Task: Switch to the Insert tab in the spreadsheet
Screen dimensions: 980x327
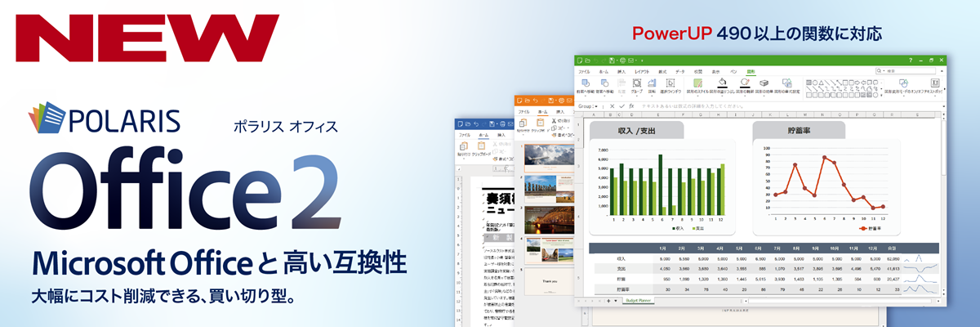Action: 621,71
